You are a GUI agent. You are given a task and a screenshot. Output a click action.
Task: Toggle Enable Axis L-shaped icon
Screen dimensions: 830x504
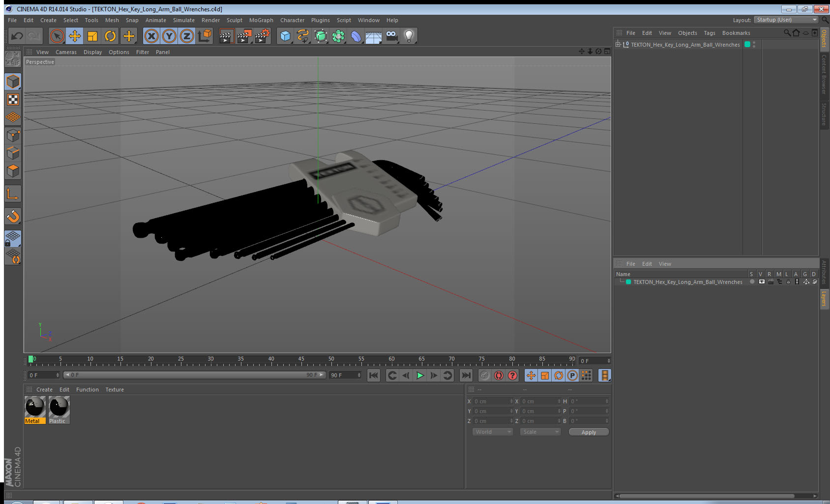point(13,194)
